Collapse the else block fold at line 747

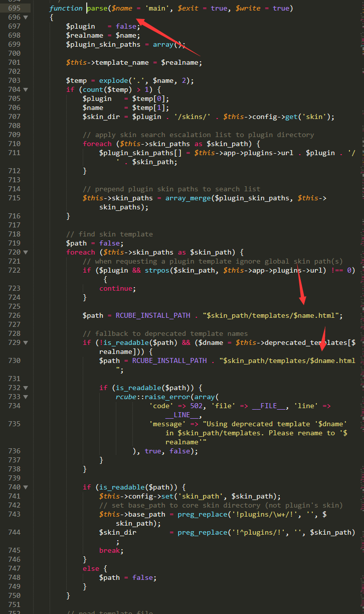[26, 568]
